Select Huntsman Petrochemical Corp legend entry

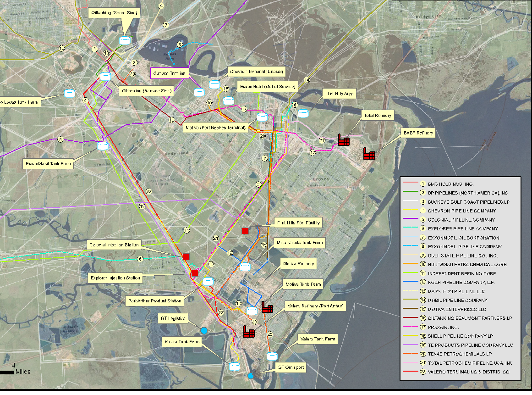point(455,265)
